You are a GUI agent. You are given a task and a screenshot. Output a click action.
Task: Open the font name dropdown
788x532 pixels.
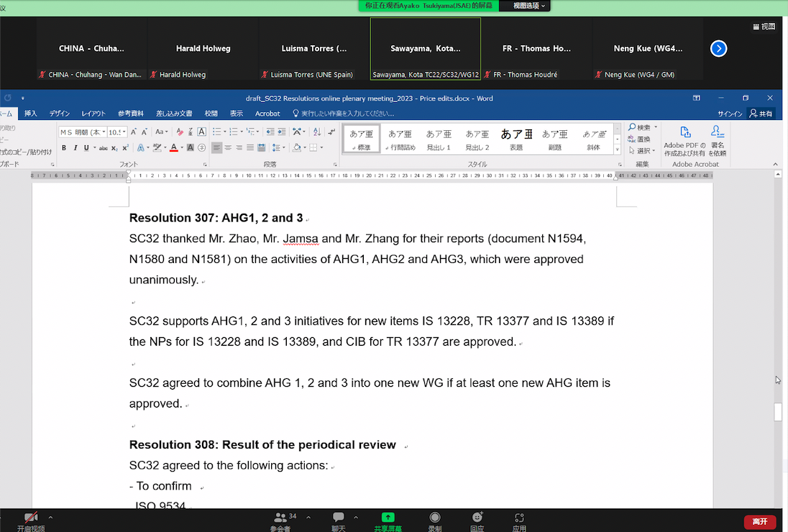pyautogui.click(x=104, y=132)
